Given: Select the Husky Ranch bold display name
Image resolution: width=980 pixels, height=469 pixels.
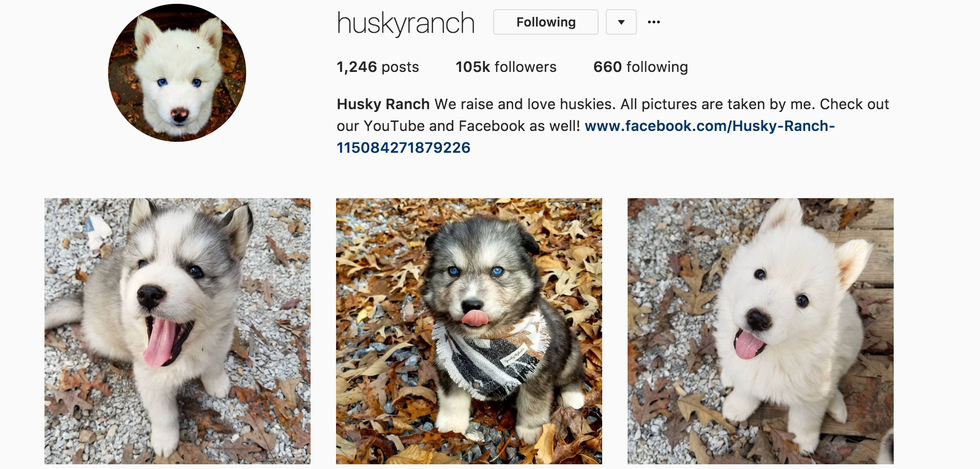Looking at the screenshot, I should point(383,104).
